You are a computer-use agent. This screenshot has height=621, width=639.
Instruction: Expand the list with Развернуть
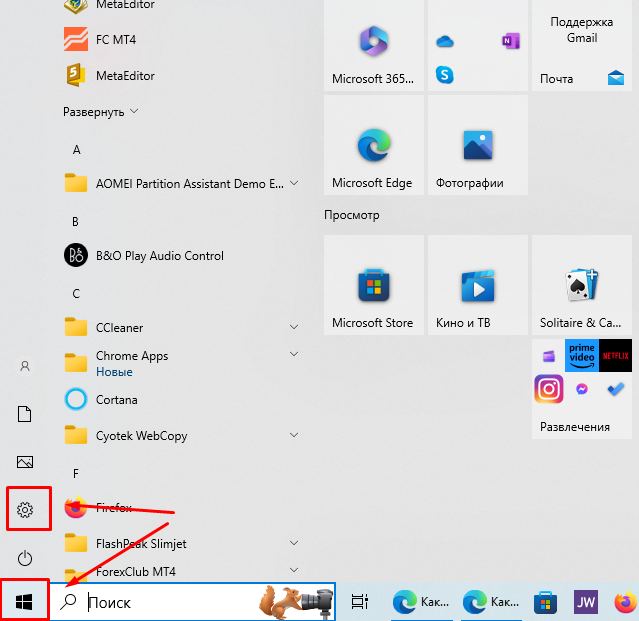click(x=100, y=112)
